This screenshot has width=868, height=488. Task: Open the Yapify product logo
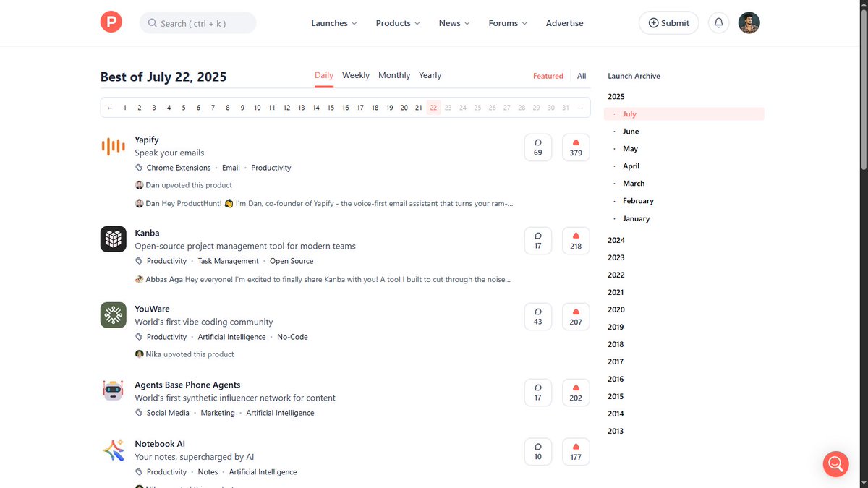point(113,147)
